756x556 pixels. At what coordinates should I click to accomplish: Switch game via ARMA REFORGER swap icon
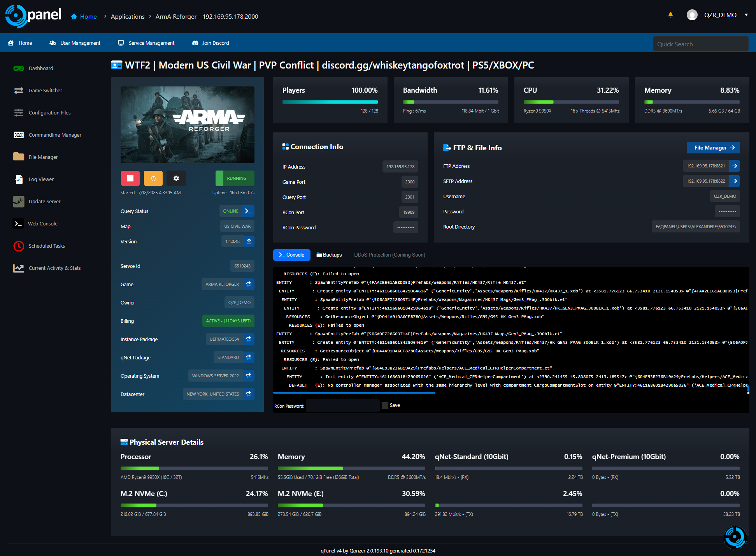click(249, 284)
